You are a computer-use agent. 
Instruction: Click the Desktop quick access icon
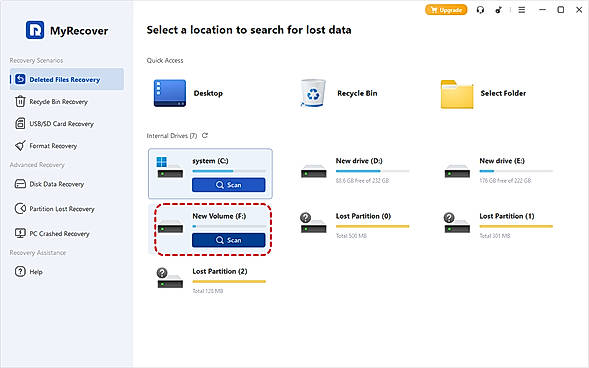(x=169, y=93)
